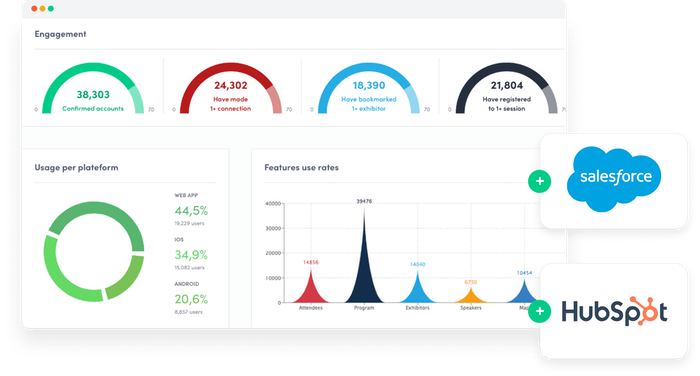This screenshot has width=700, height=376.
Task: Click the green window maximize dot
Action: (x=50, y=8)
